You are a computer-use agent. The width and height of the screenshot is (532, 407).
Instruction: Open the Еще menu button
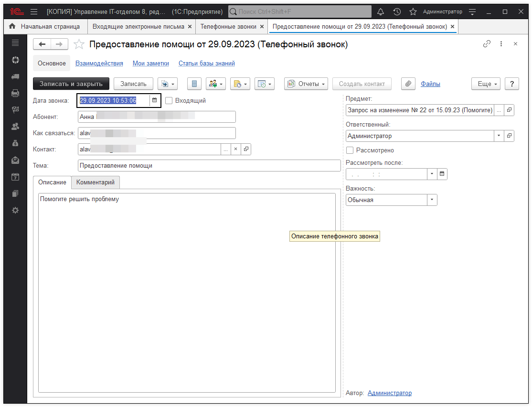click(486, 84)
